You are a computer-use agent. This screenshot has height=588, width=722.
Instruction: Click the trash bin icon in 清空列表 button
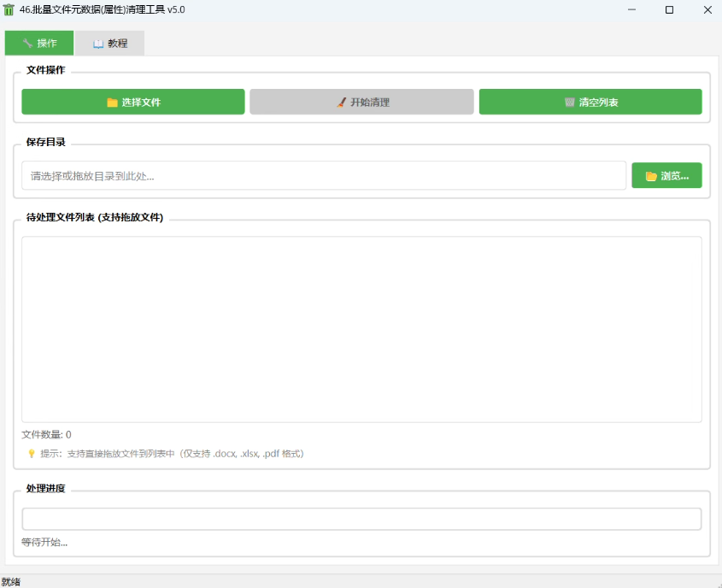[569, 103]
